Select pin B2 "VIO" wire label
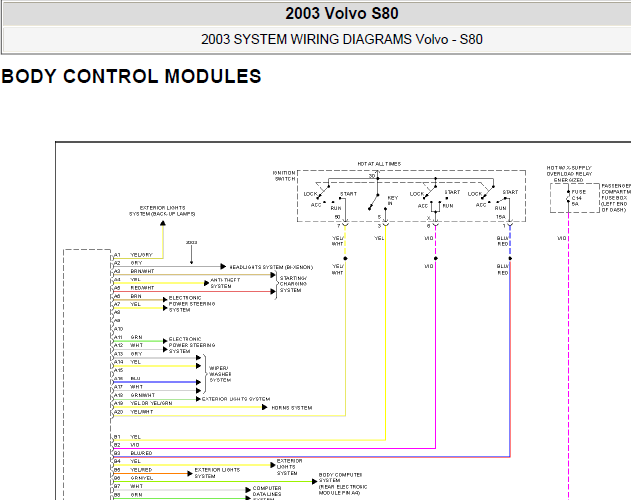631x500 pixels. coord(135,445)
